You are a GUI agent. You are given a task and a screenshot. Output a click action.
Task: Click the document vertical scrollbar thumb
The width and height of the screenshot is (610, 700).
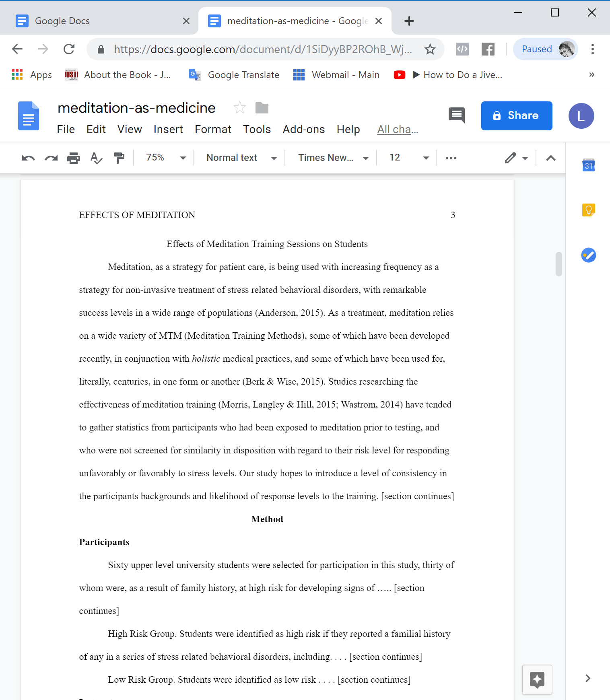pyautogui.click(x=558, y=264)
